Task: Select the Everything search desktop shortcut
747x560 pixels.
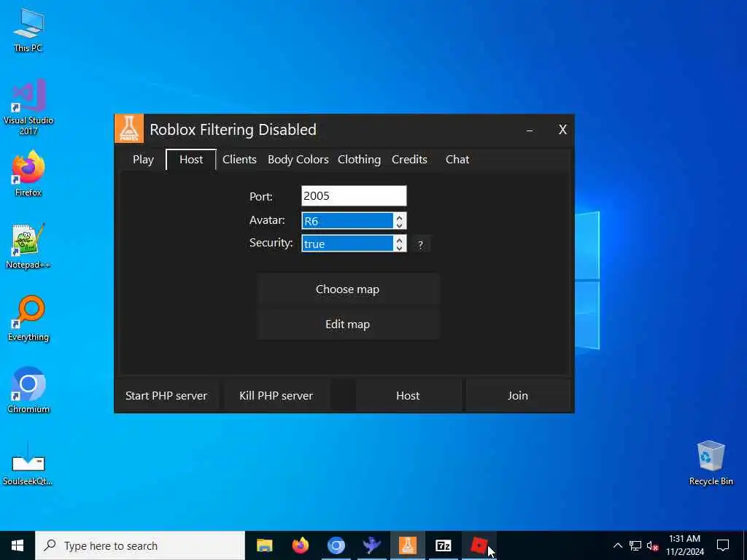Action: [x=28, y=318]
